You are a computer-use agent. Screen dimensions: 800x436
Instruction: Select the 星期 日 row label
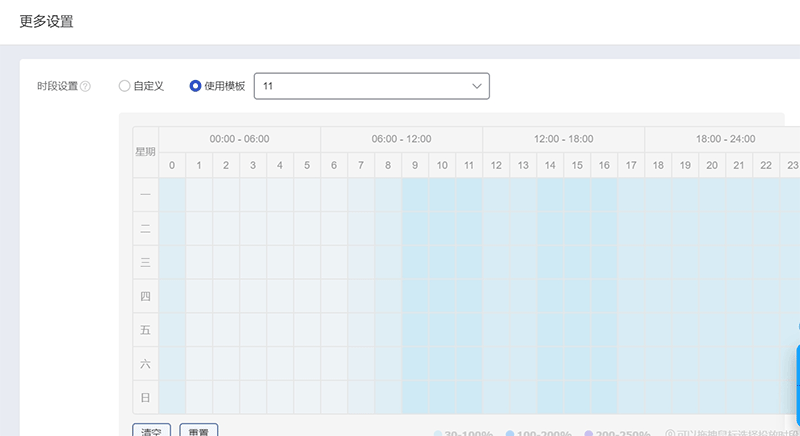point(145,397)
